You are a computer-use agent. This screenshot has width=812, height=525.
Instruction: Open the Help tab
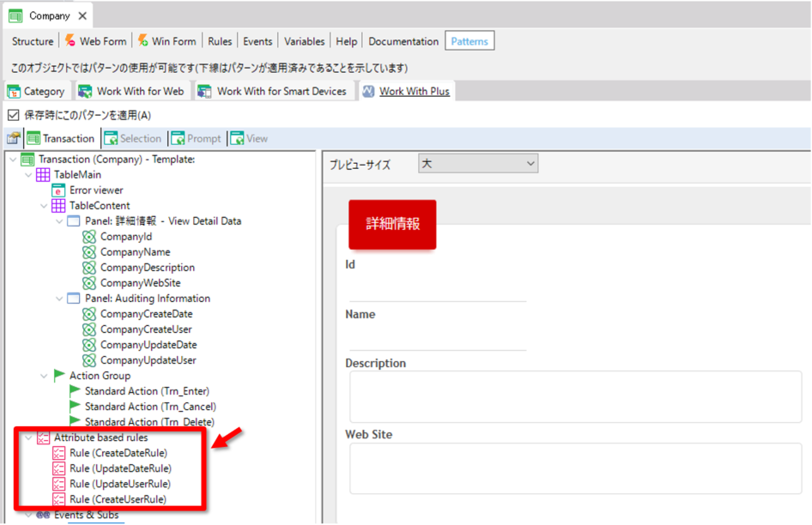347,41
